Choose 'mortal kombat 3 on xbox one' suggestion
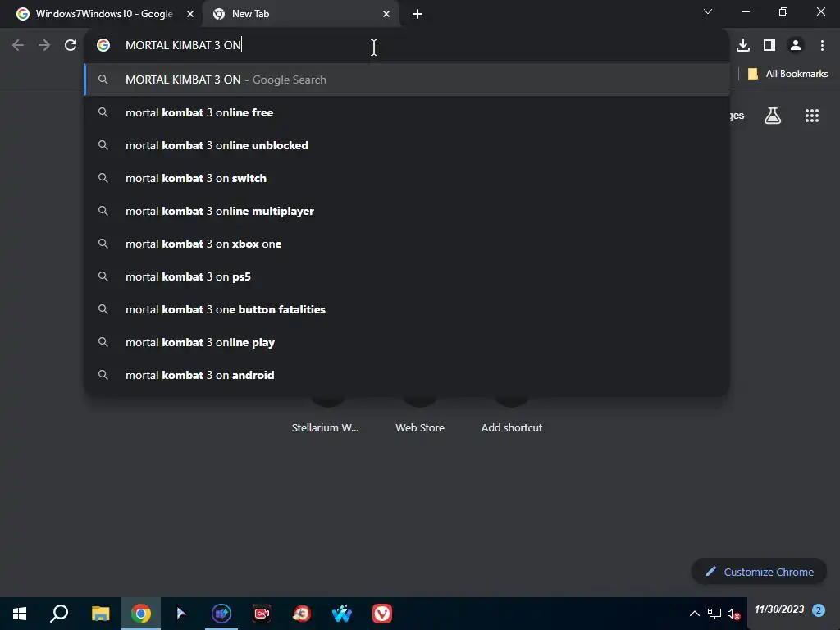Image resolution: width=840 pixels, height=630 pixels. point(407,244)
